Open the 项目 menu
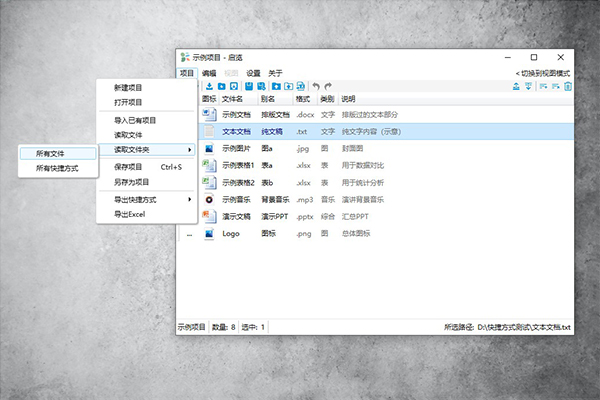This screenshot has height=400, width=600. click(187, 73)
